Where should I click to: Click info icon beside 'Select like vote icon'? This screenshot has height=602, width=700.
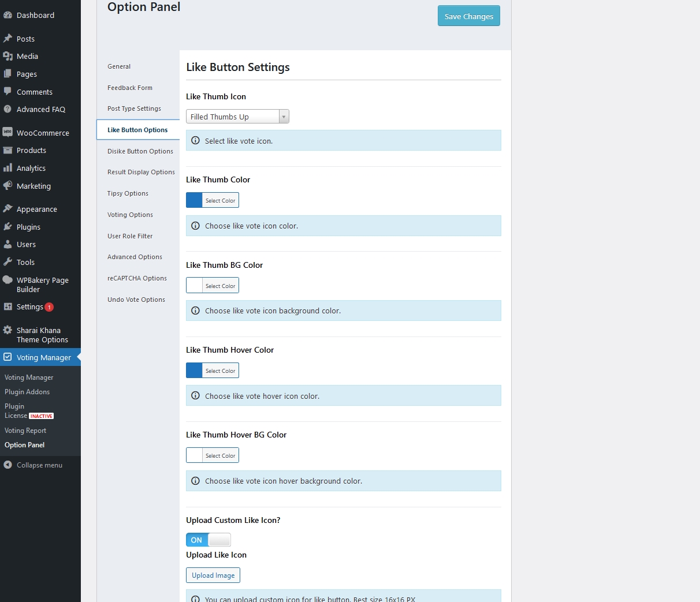[x=195, y=140]
